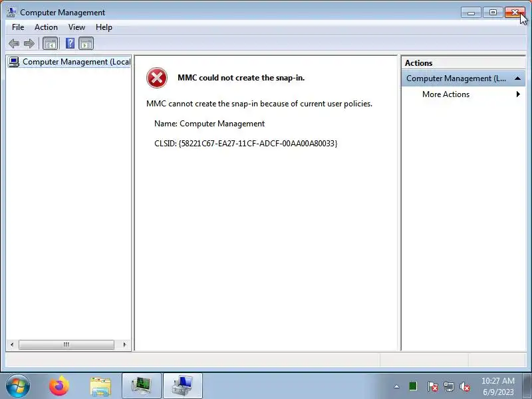Viewport: 532px width, 399px height.
Task: Click the green tray application icon
Action: coord(413,386)
